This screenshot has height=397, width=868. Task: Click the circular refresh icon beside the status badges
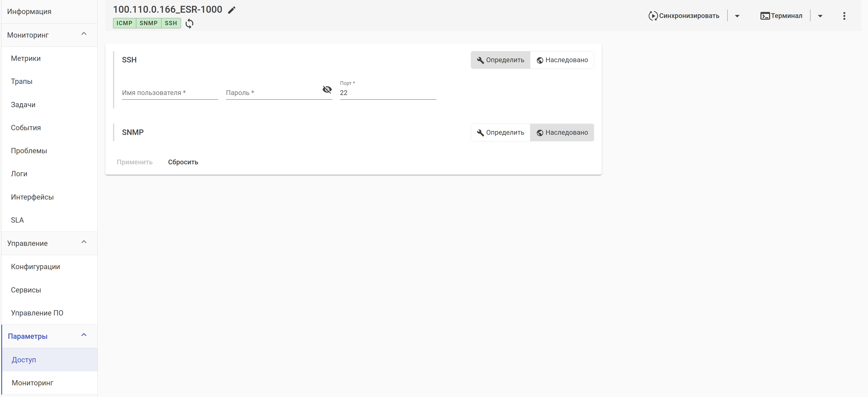(x=189, y=23)
